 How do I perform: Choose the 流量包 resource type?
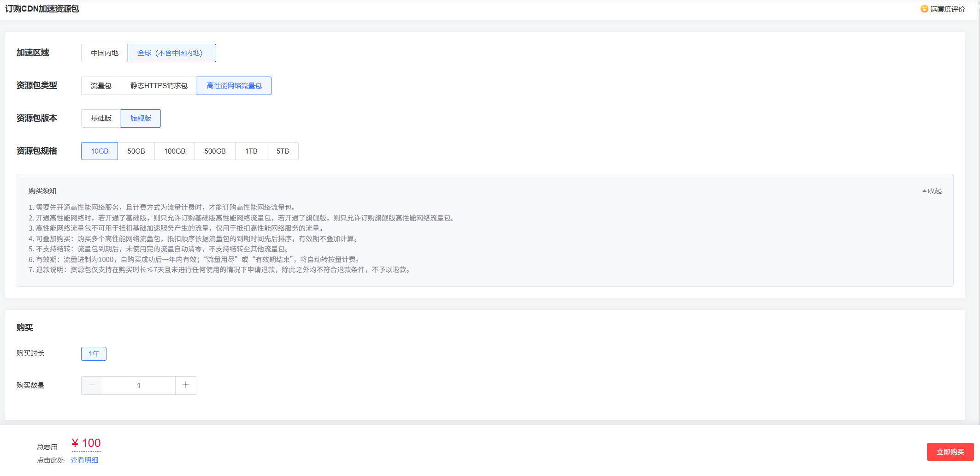pos(101,86)
